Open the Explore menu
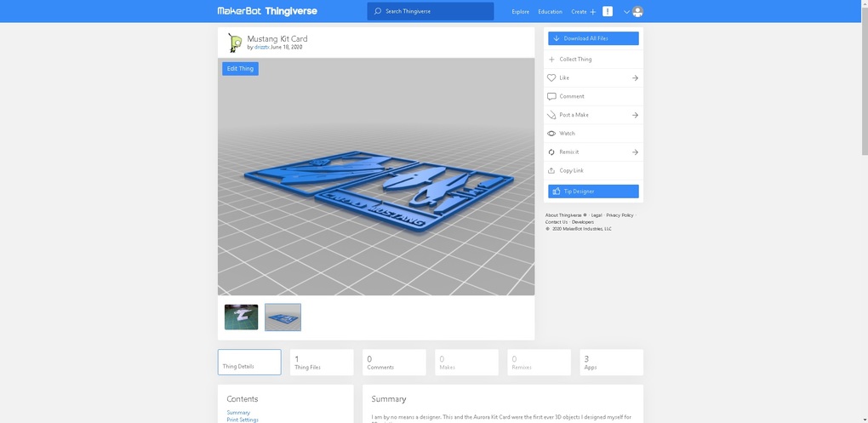868x423 pixels. click(520, 12)
